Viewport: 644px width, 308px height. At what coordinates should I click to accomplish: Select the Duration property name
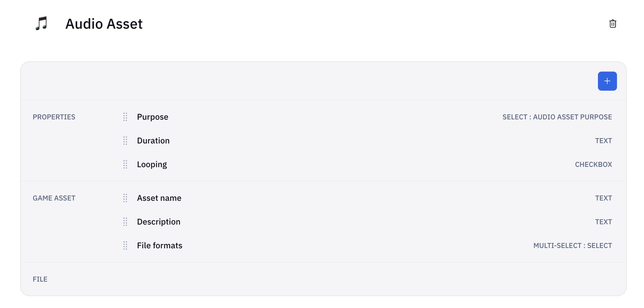click(x=153, y=141)
